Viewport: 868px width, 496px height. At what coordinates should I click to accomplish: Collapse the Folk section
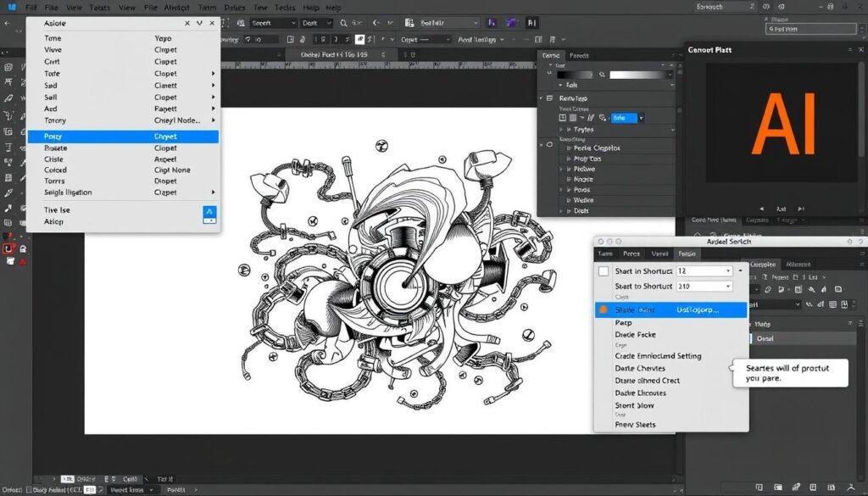tap(560, 86)
